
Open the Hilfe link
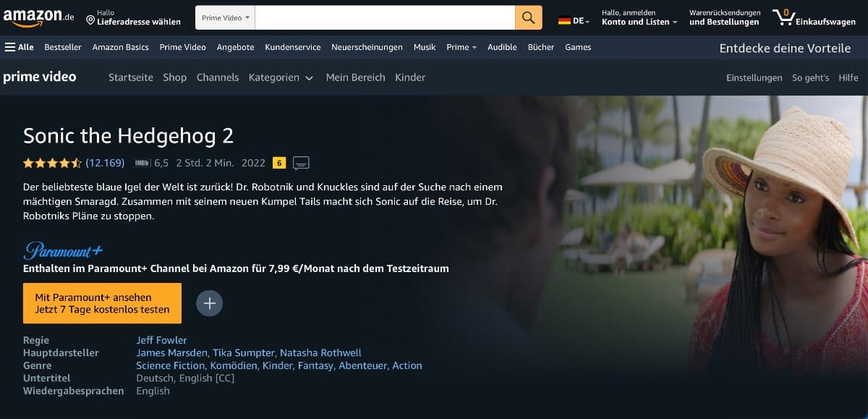point(848,77)
